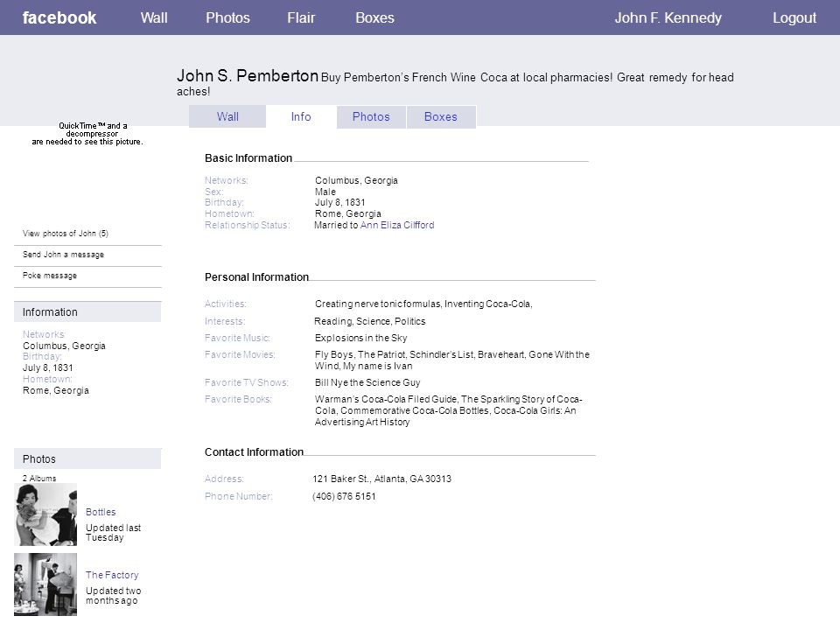The height and width of the screenshot is (630, 840).
Task: Click View photos of John (5)
Action: coord(66,234)
